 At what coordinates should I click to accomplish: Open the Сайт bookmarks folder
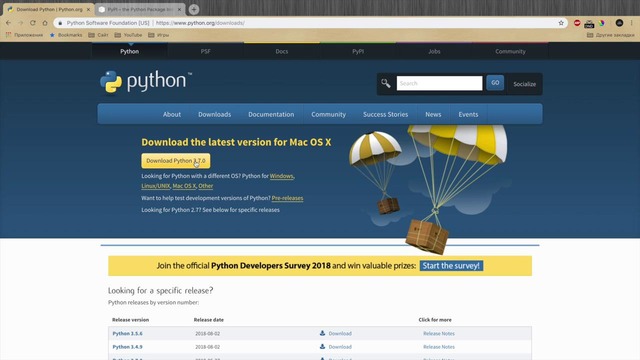tap(98, 35)
